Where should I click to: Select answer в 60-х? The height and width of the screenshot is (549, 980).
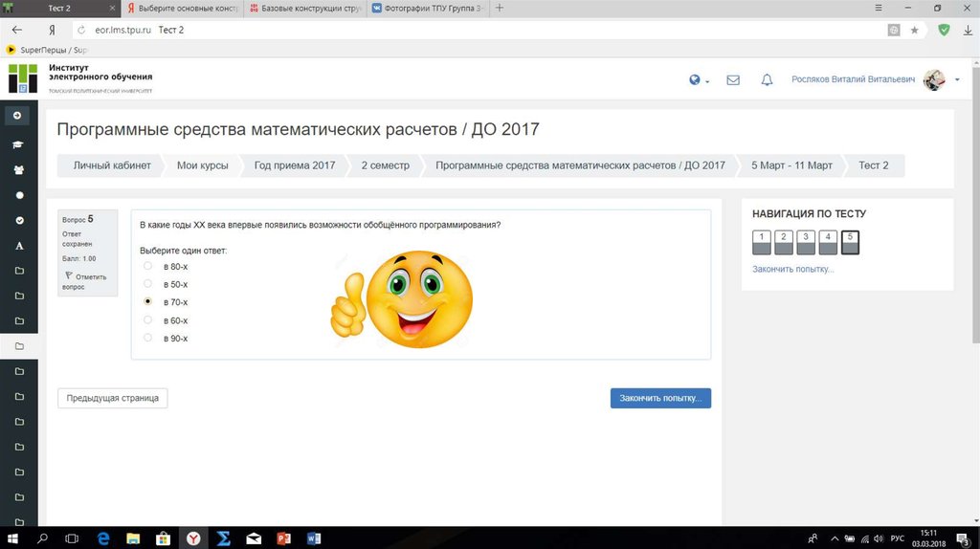pos(147,319)
